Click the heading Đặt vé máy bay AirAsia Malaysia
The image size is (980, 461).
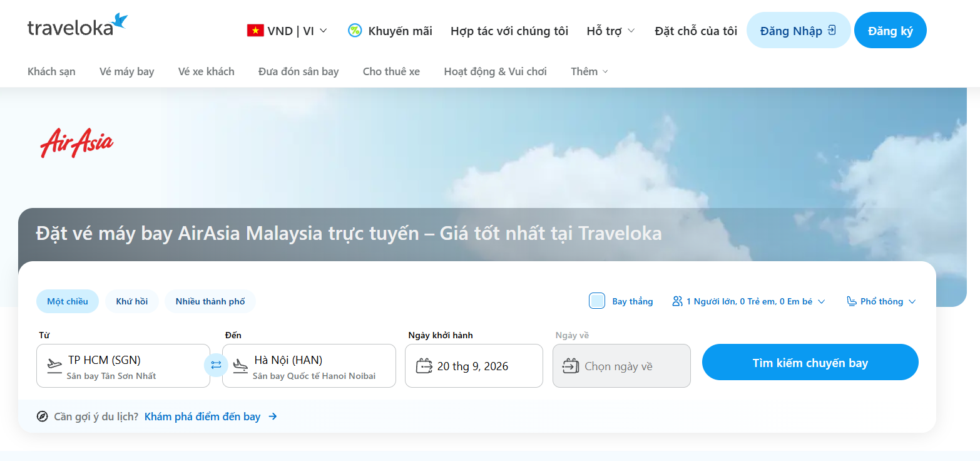[x=349, y=234]
